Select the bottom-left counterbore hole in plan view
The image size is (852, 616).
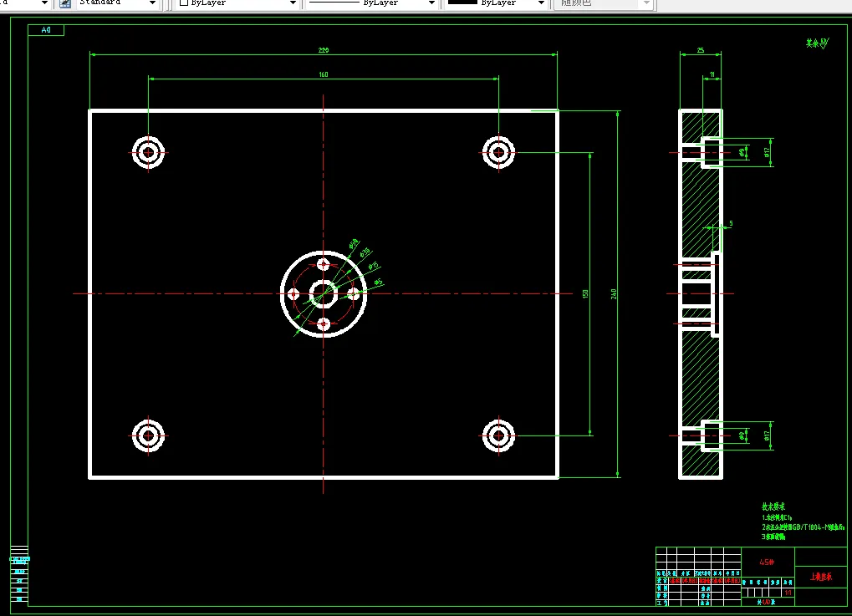tap(148, 435)
